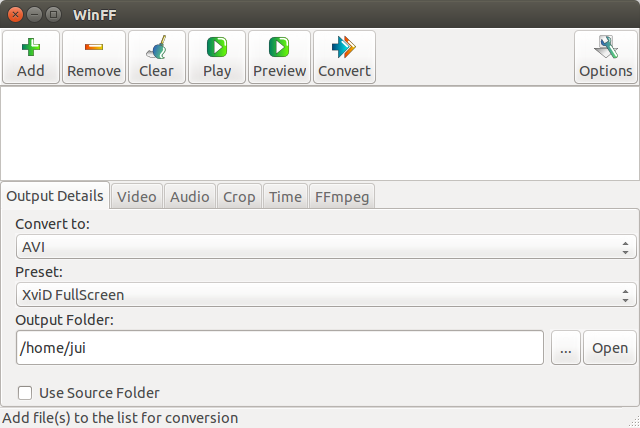This screenshot has height=428, width=640.
Task: Click the Open output folder button
Action: 610,348
